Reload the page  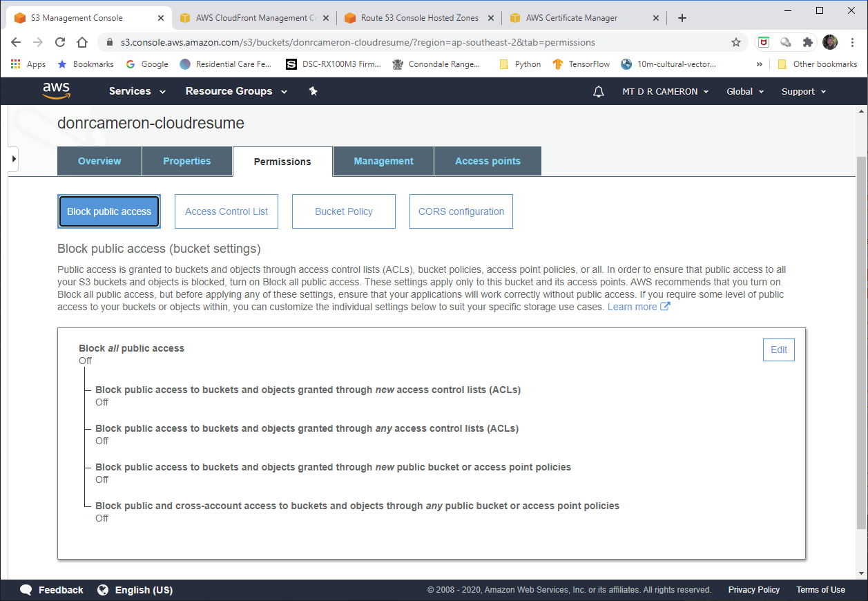coord(60,42)
